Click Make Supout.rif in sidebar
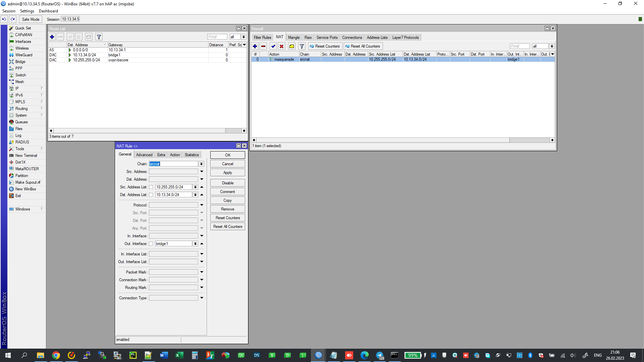 (x=28, y=182)
